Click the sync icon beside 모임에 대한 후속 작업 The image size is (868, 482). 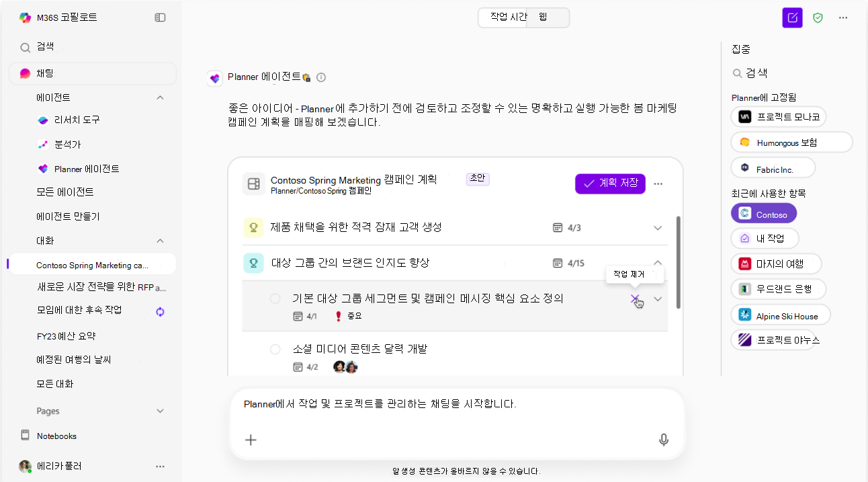(160, 311)
